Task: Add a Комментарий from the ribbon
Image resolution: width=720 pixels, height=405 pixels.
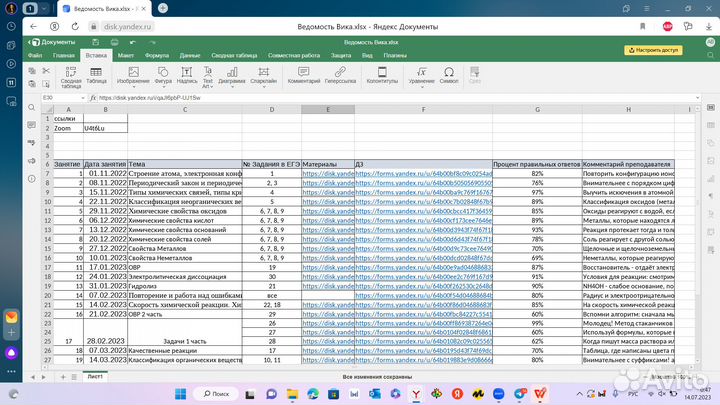Action: (303, 74)
